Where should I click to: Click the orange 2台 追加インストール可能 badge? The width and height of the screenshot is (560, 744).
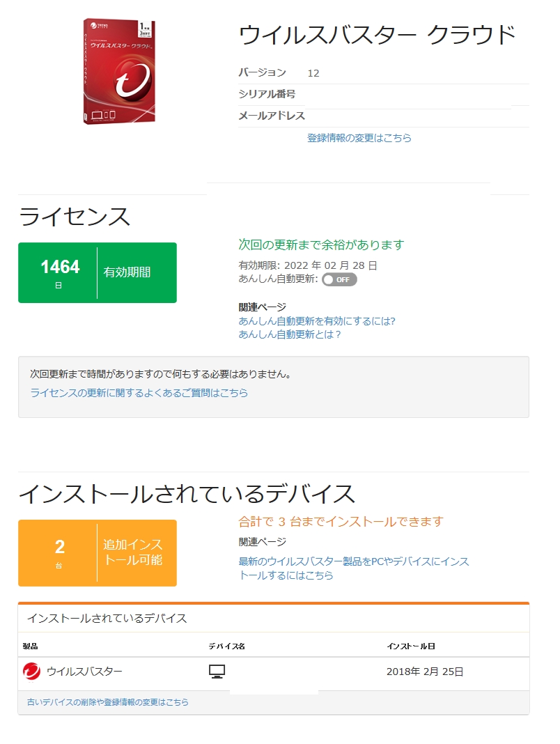[97, 552]
